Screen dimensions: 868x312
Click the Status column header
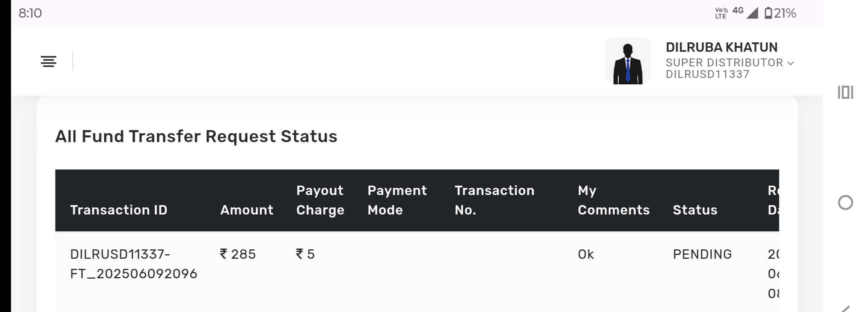point(695,210)
